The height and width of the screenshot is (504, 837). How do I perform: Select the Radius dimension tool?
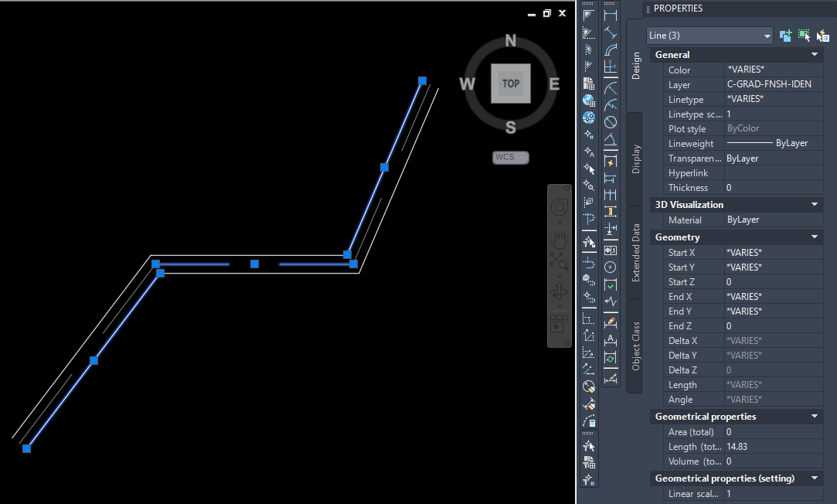[x=610, y=88]
